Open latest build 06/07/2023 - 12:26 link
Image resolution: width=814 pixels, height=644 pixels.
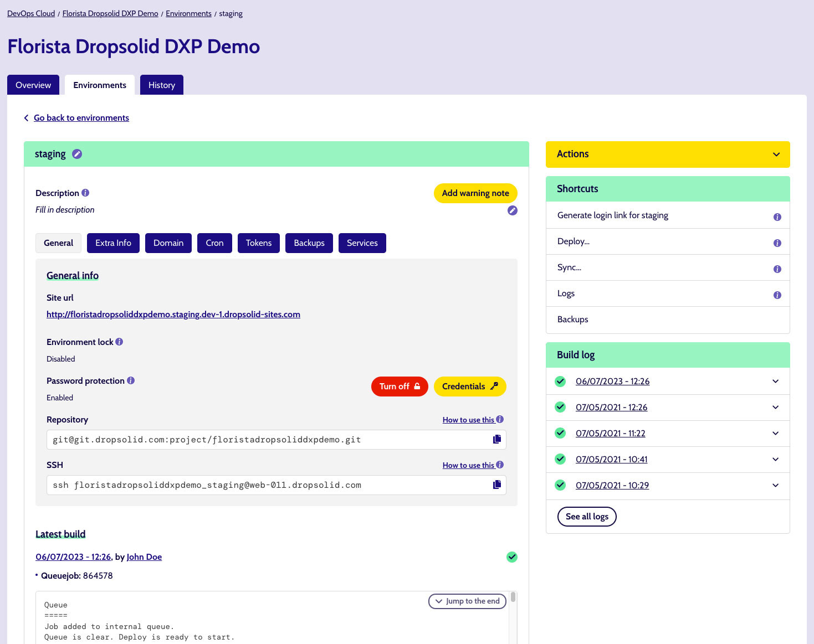click(x=73, y=557)
